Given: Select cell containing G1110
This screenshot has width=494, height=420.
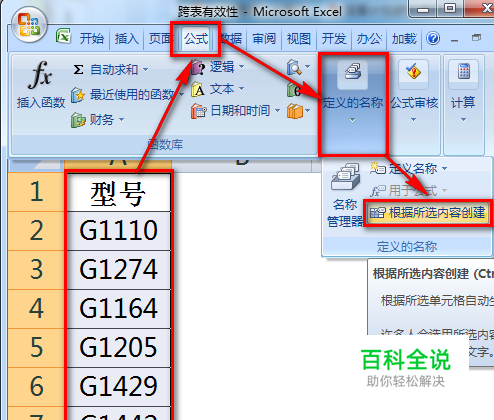Looking at the screenshot, I should (x=118, y=231).
